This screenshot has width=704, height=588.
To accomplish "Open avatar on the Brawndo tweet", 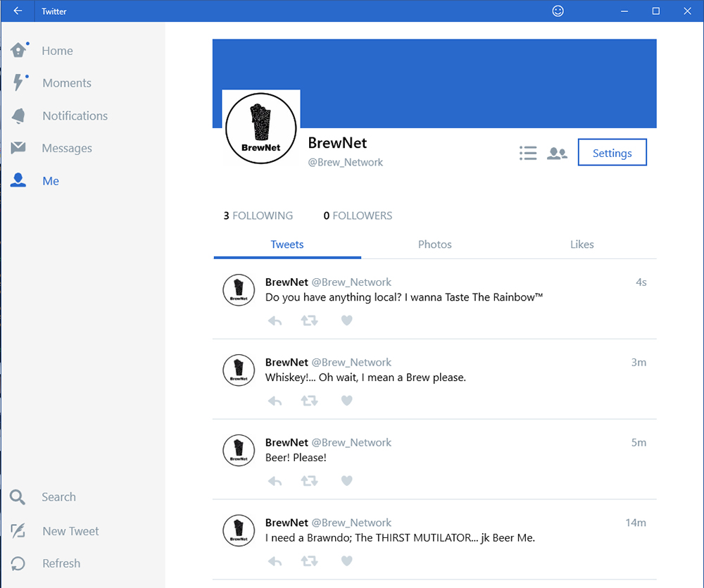I will point(239,530).
